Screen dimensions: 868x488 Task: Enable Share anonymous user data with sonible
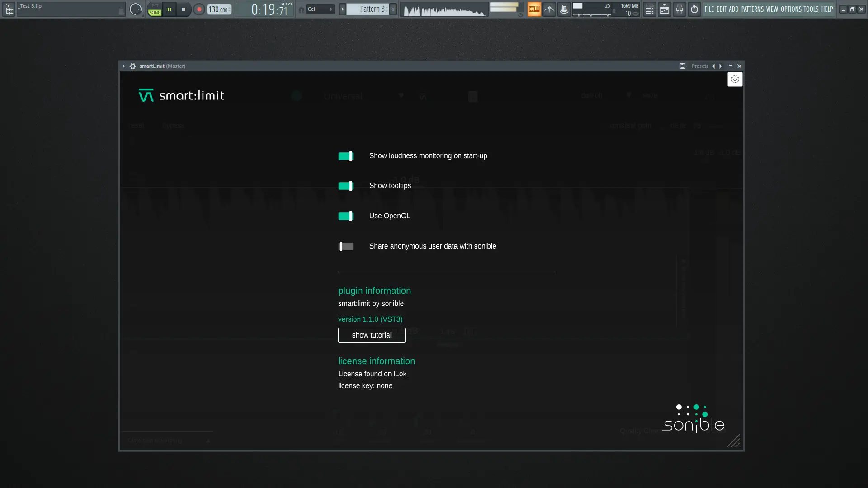pyautogui.click(x=345, y=246)
